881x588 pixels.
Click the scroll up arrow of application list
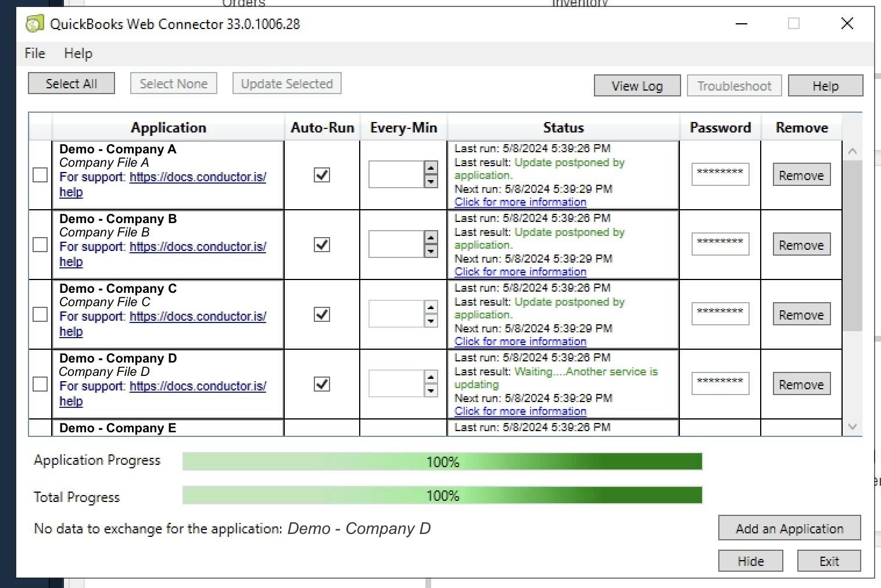click(853, 151)
